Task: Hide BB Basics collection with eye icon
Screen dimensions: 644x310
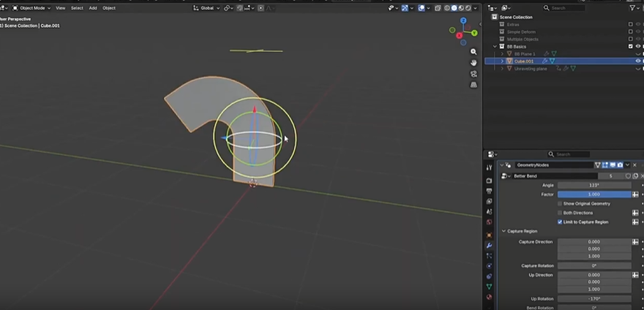Action: pos(638,46)
